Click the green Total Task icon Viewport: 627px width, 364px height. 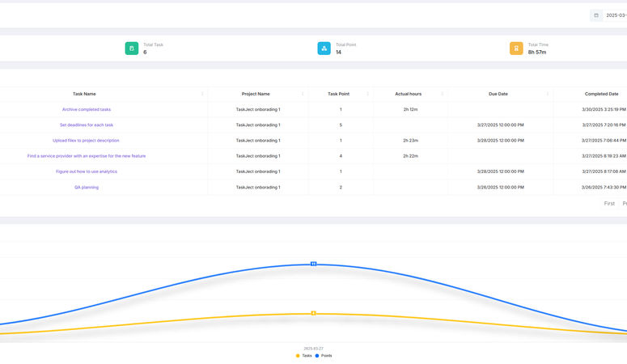132,49
